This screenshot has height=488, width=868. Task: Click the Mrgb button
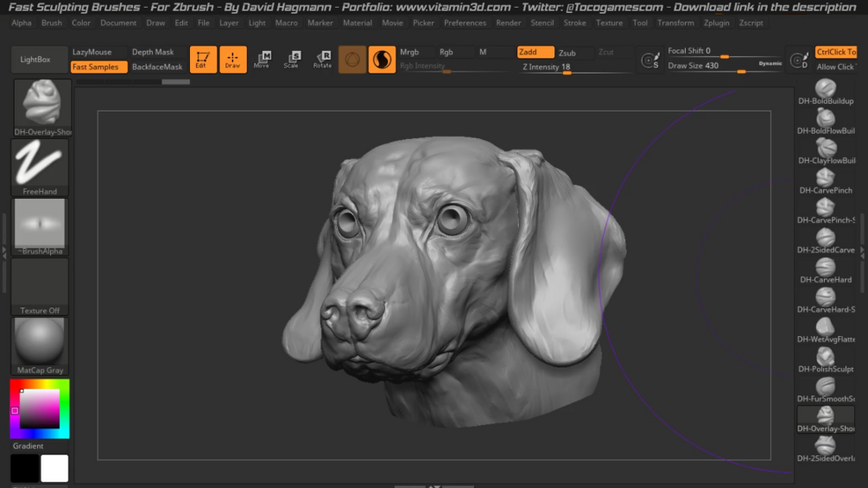409,52
